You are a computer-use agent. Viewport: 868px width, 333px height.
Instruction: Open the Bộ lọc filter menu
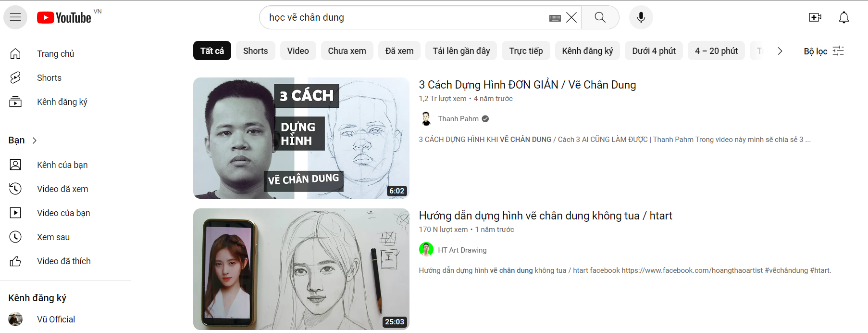(824, 51)
